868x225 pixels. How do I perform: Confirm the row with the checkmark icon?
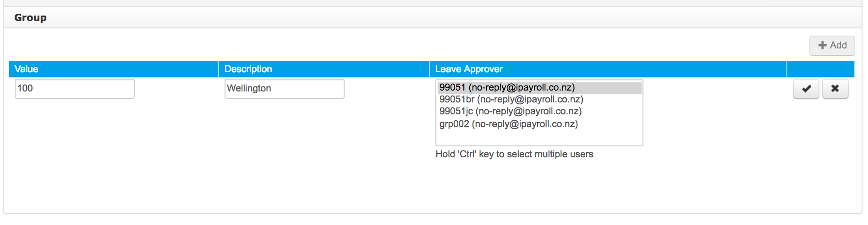point(806,89)
